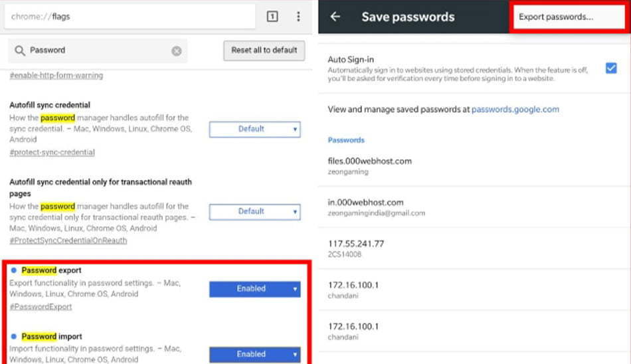The height and width of the screenshot is (364, 631).
Task: Open the #protect-sync-credential flag link
Action: pos(52,152)
